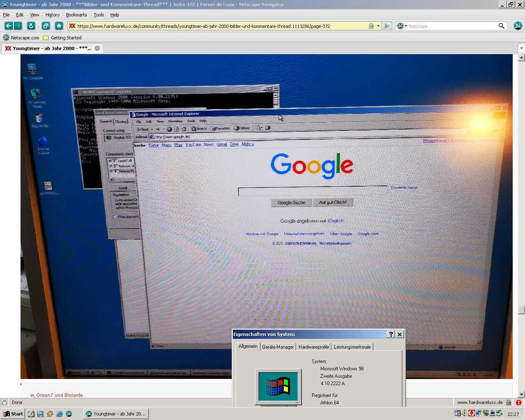The image size is (525, 420).
Task: Click the magnifier search icon in the search box
Action: 501,26
